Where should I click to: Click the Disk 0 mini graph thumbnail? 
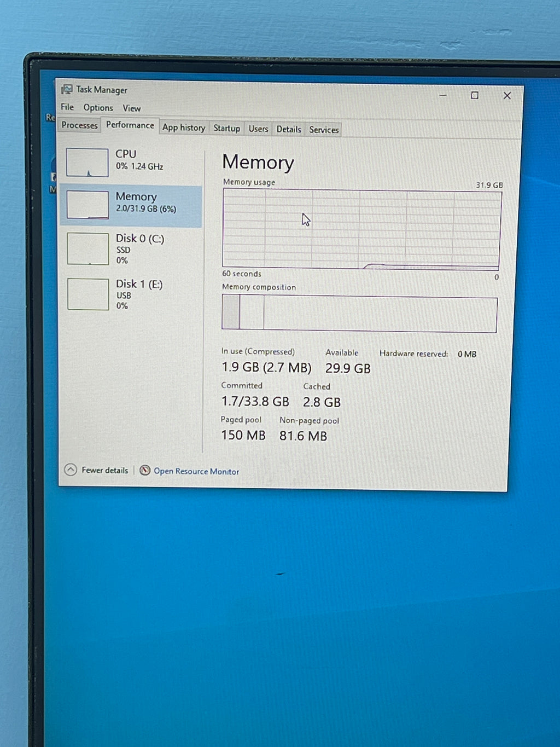(88, 249)
